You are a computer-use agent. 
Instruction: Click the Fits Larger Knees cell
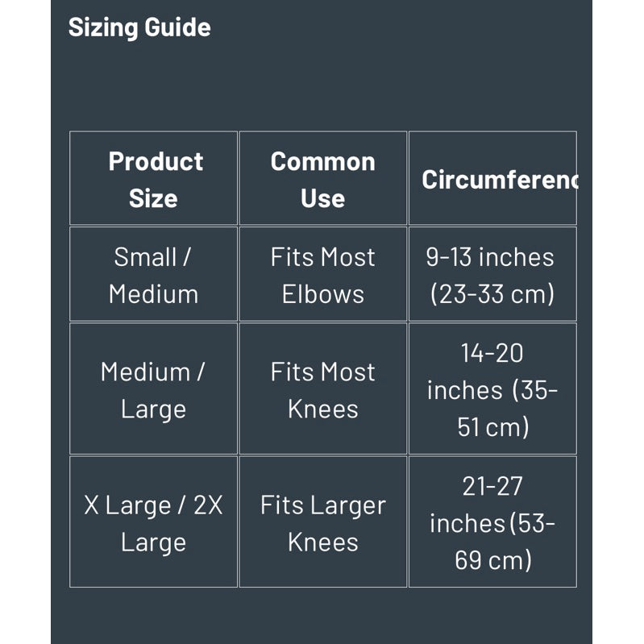(x=322, y=523)
